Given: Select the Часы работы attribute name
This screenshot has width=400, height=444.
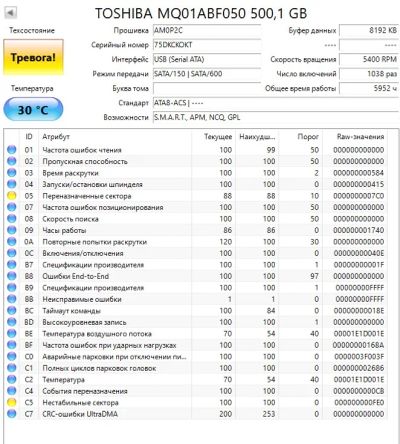Looking at the screenshot, I should (64, 230).
